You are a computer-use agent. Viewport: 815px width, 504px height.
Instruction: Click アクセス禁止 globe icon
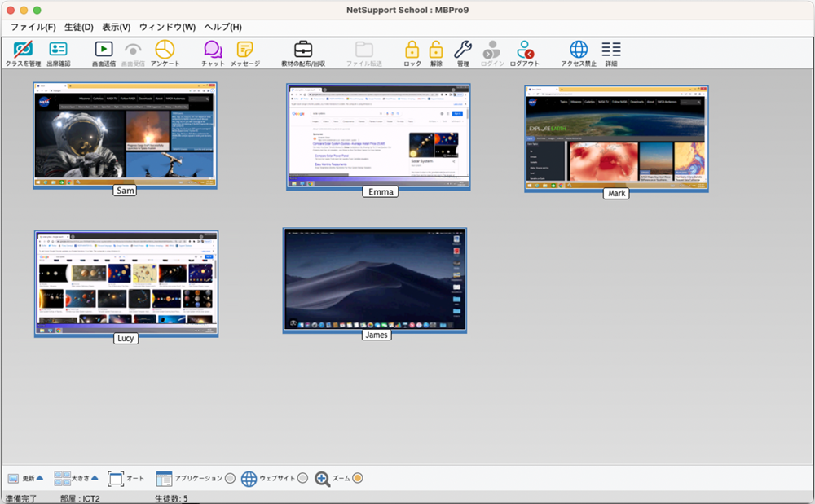pyautogui.click(x=579, y=50)
